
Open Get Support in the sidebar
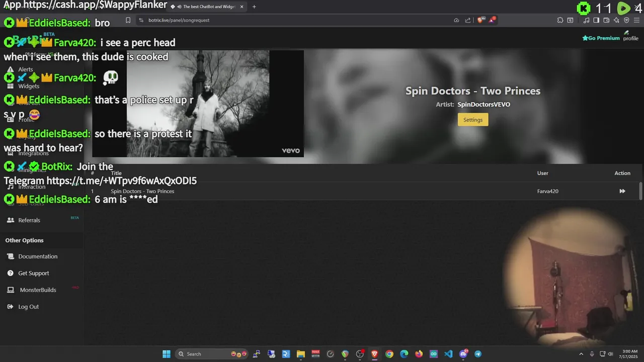point(34,273)
